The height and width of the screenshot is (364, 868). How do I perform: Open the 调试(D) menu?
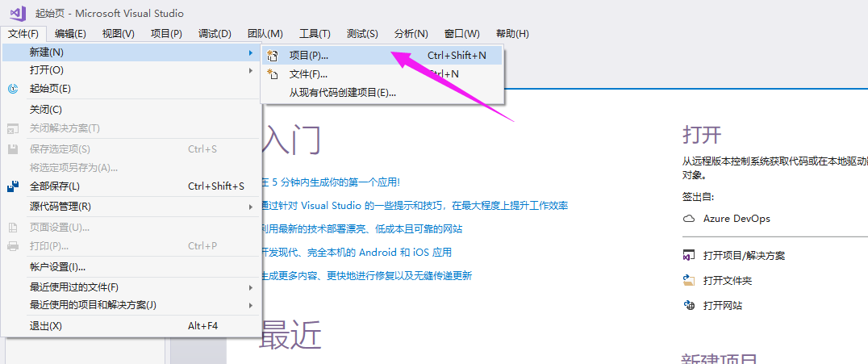[x=215, y=34]
